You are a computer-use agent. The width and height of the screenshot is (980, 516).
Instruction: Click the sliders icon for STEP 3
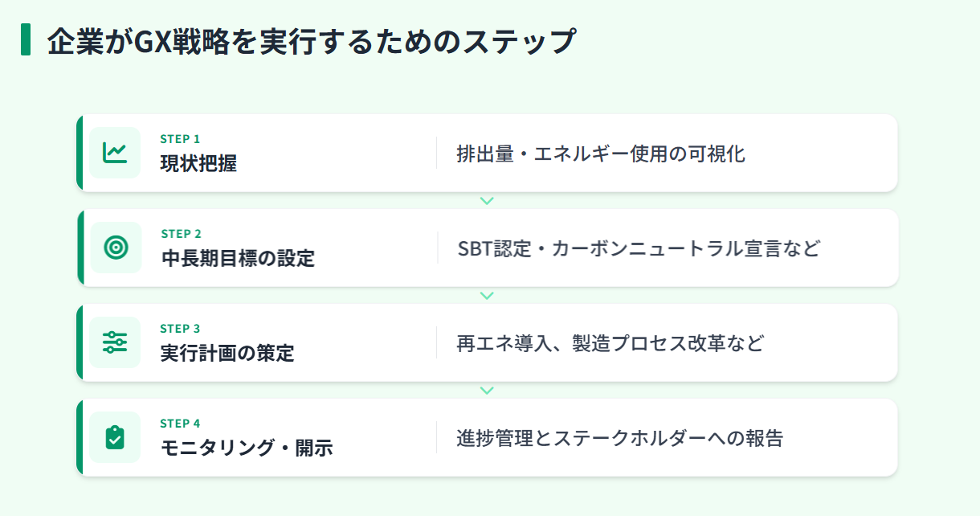point(115,342)
